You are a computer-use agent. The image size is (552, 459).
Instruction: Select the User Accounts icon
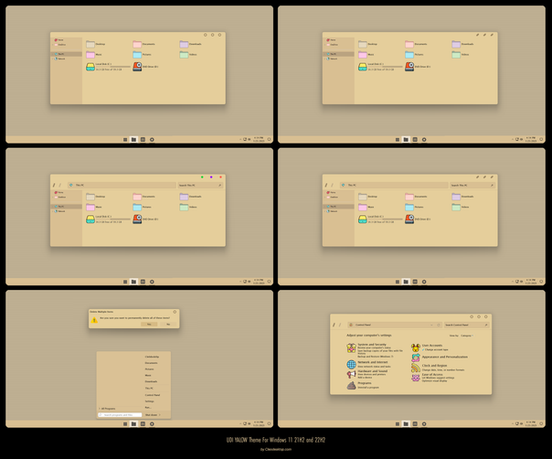(415, 348)
